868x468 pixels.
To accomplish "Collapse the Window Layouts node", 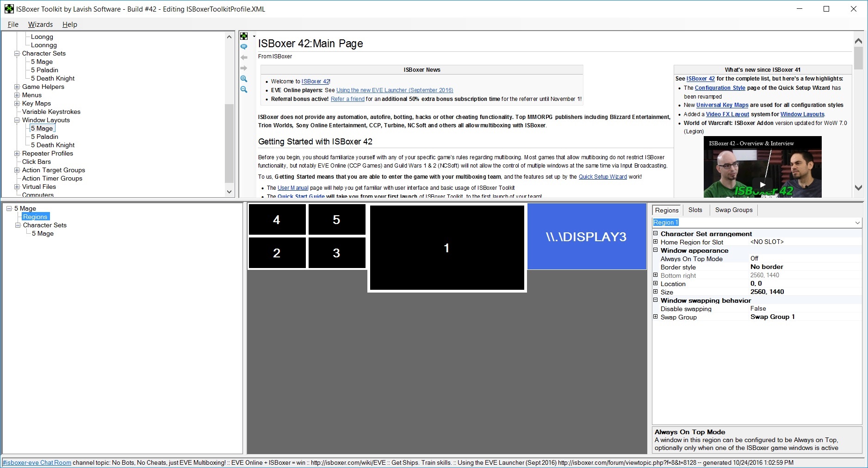I will [17, 120].
